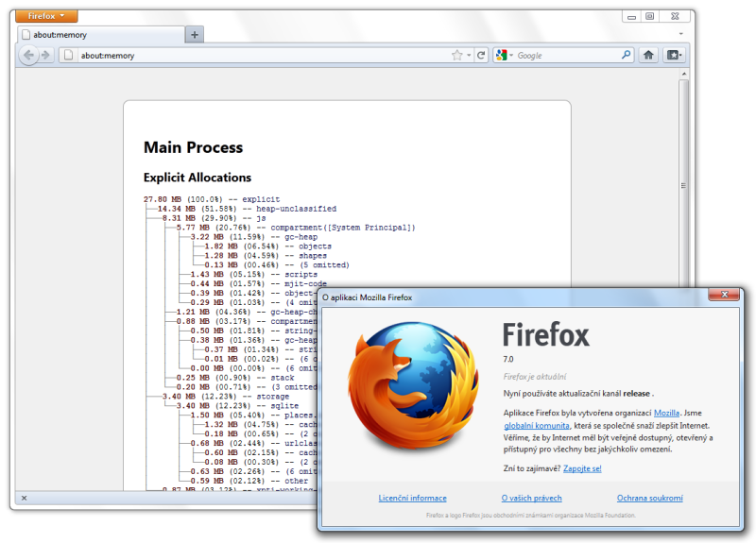
Task: Open Ochrana soukromí link
Action: 649,498
